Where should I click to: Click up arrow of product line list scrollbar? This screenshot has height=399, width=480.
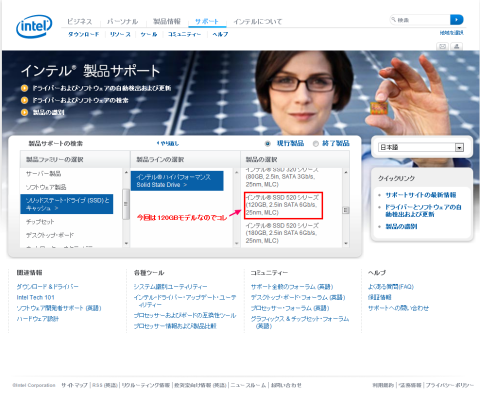point(236,172)
